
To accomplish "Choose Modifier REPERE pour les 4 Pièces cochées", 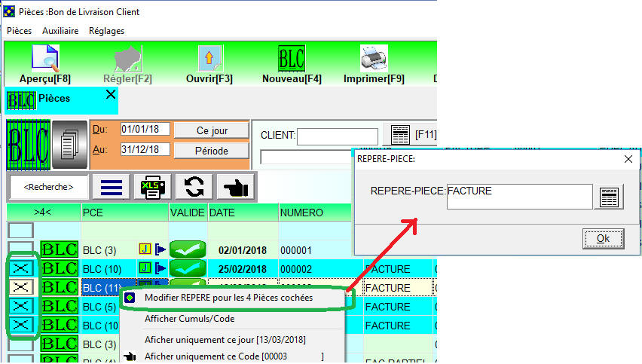I will [240, 298].
